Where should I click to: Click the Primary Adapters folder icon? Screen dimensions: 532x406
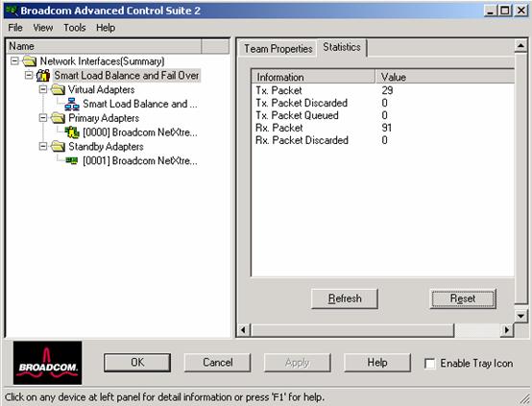[58, 118]
